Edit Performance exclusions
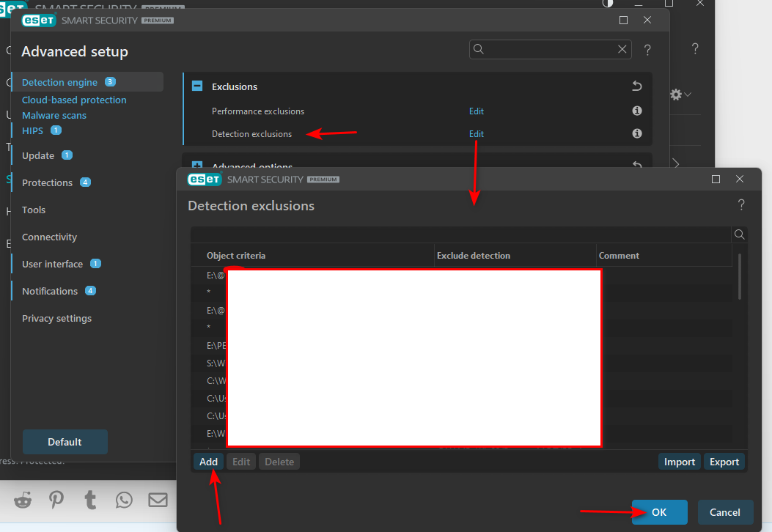Viewport: 772px width, 532px height. 476,111
